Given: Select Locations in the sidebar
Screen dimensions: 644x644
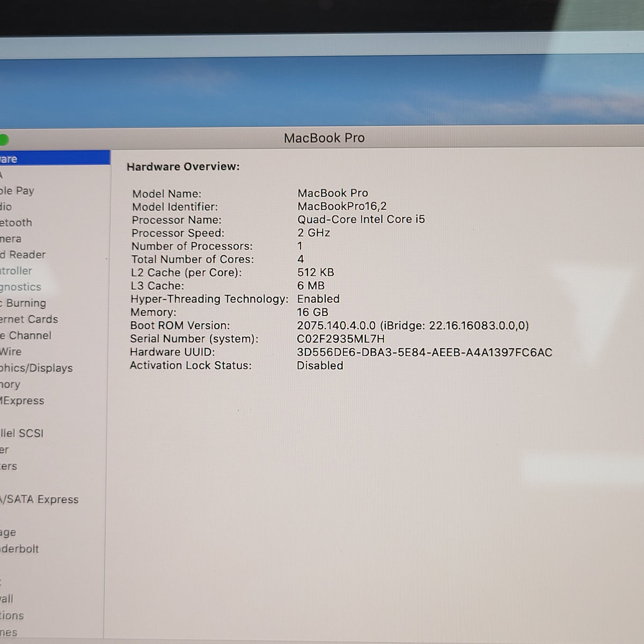Looking at the screenshot, I should coord(12,616).
